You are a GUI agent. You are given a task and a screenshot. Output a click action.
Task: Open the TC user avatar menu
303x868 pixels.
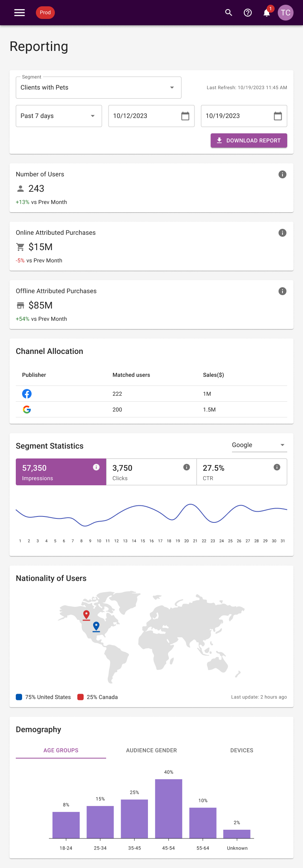(x=286, y=13)
